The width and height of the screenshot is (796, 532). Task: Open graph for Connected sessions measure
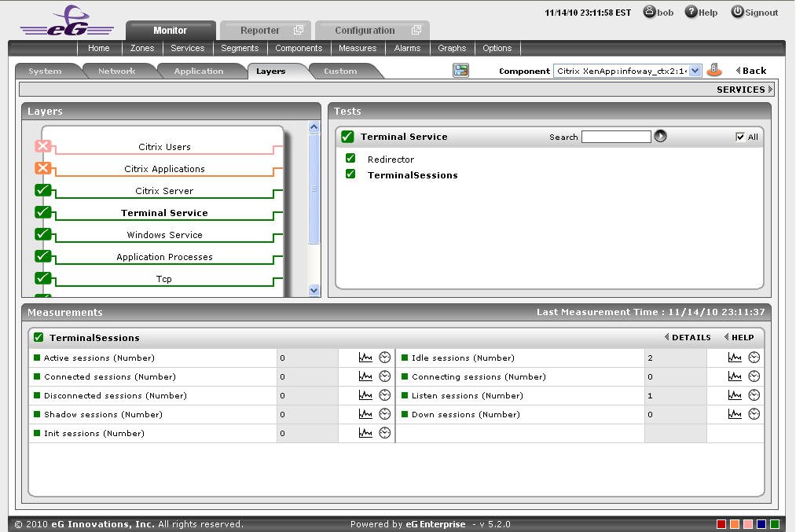point(365,376)
